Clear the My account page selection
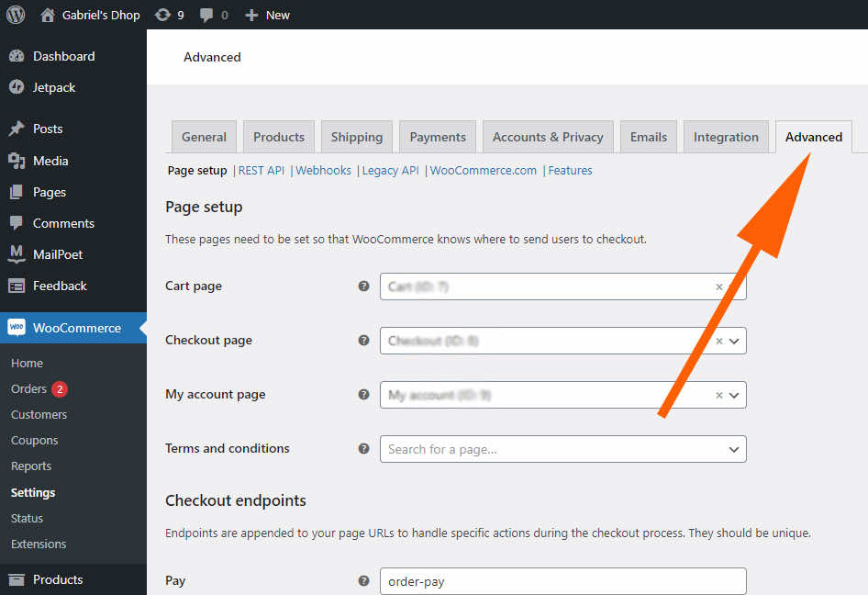 coord(719,396)
